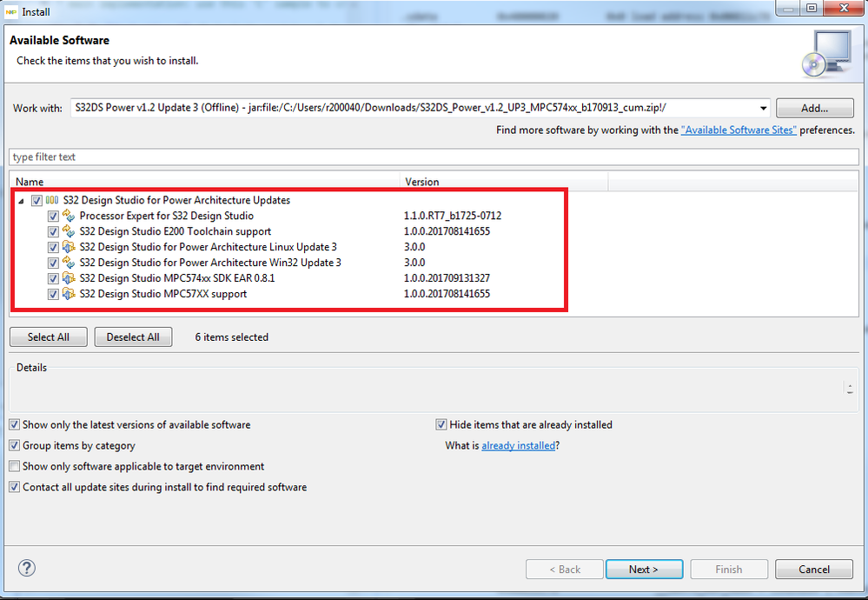Click the Details pane scroll stepper

(x=849, y=389)
